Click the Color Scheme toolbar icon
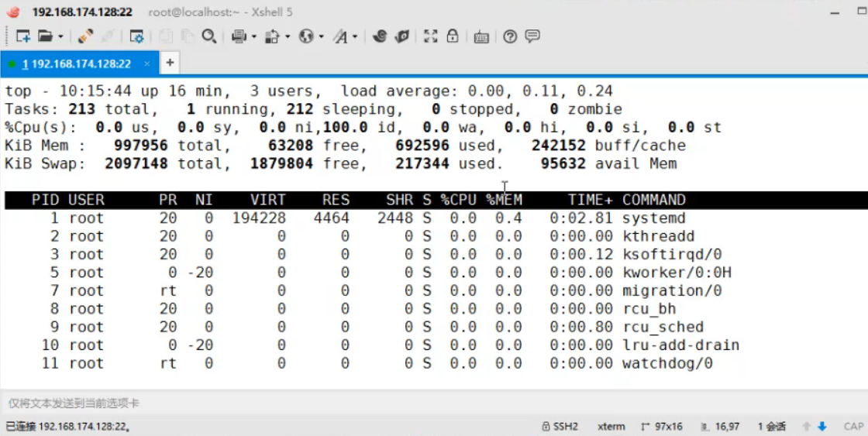 click(x=272, y=36)
